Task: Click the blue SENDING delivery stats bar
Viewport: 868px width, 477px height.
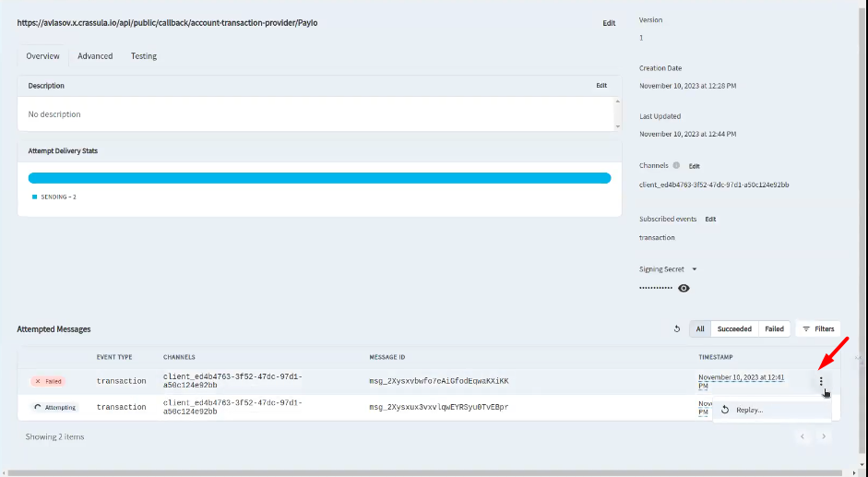Action: (319, 178)
